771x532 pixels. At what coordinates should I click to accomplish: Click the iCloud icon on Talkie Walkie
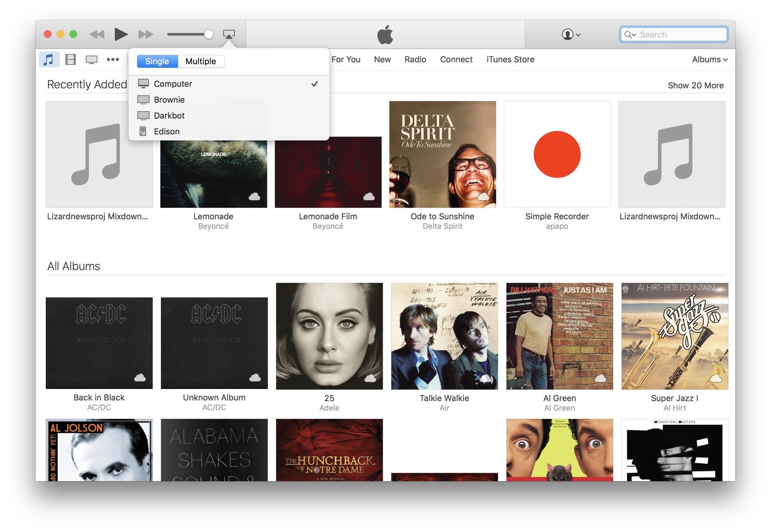[486, 378]
